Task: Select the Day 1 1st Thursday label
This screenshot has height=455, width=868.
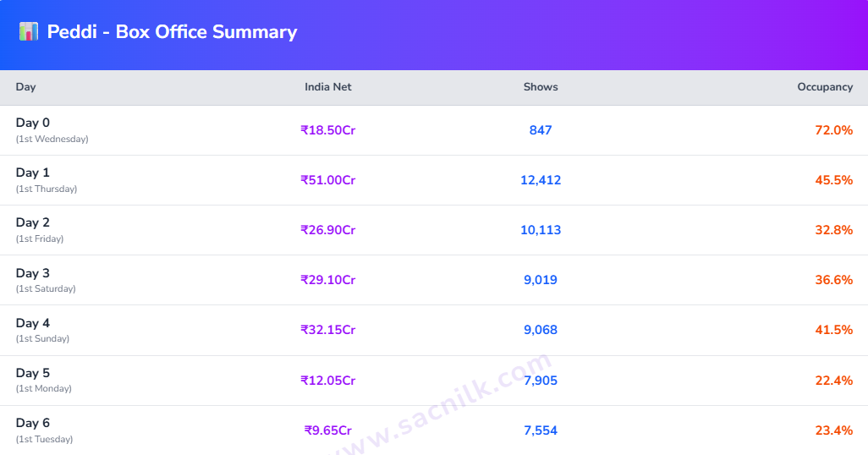Action: [x=47, y=180]
